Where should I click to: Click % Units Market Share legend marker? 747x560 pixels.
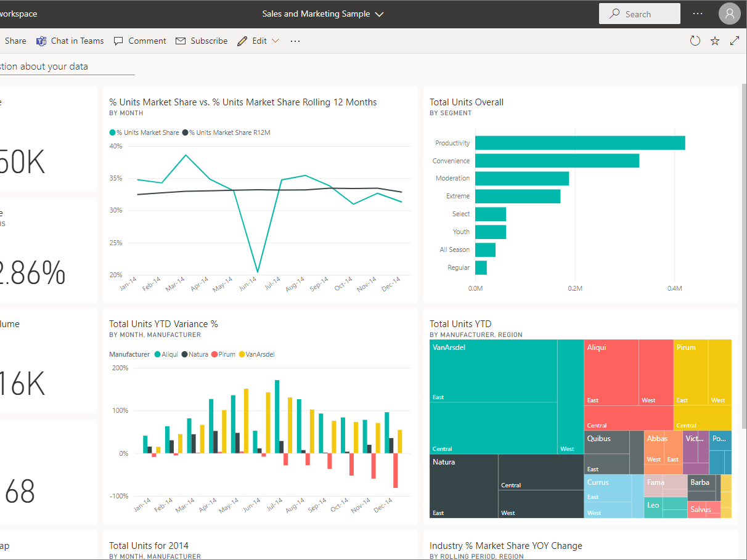pyautogui.click(x=112, y=132)
